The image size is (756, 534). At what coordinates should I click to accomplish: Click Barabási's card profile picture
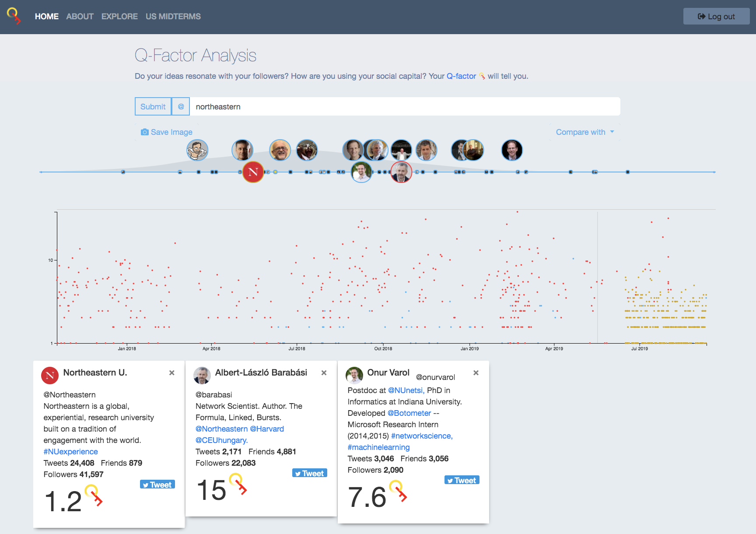coord(202,375)
